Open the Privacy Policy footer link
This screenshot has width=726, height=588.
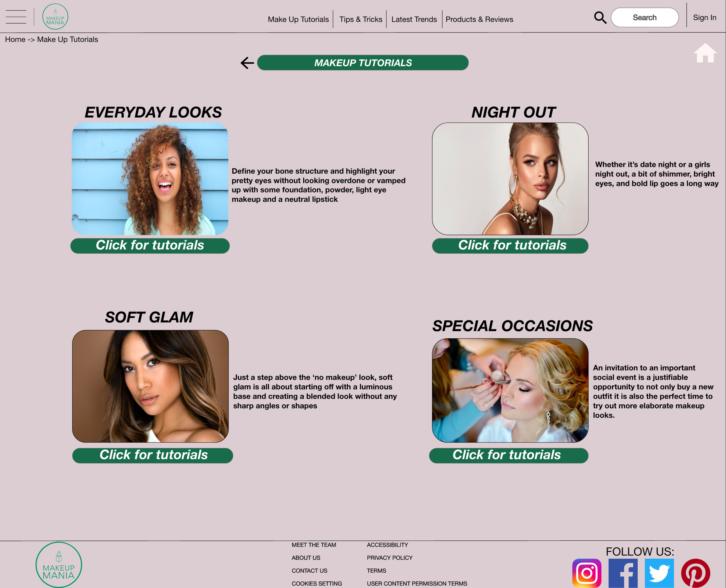point(390,558)
